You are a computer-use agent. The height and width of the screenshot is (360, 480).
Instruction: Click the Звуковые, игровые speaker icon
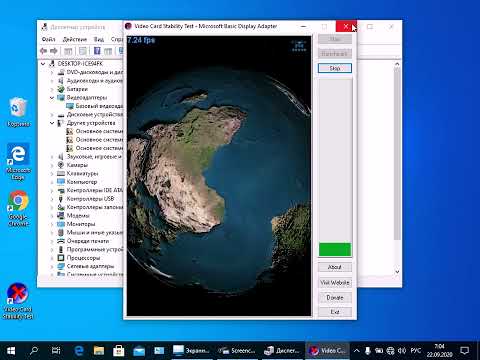pyautogui.click(x=61, y=156)
